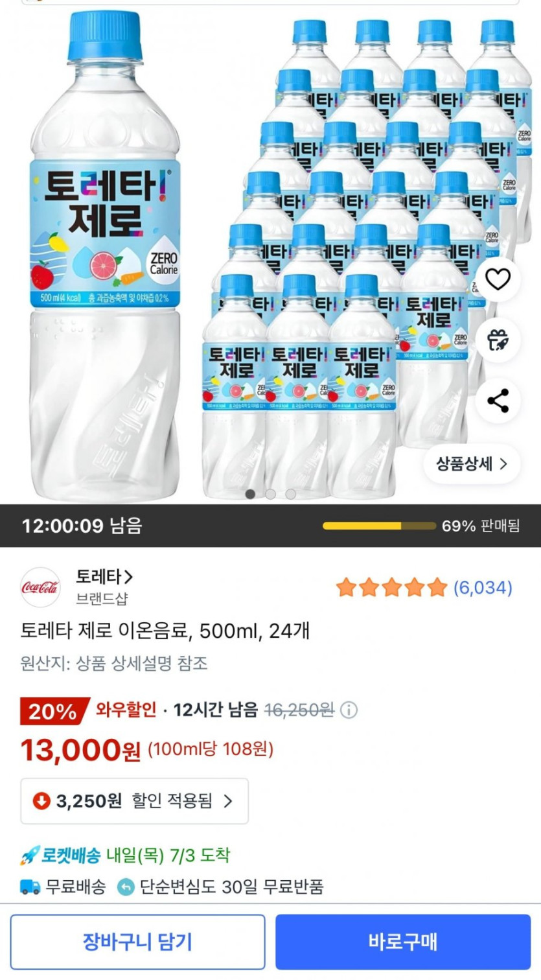Screen dimensions: 541x980
Task: Expand the 3,250원 할인 적용됨 details
Action: pyautogui.click(x=134, y=801)
